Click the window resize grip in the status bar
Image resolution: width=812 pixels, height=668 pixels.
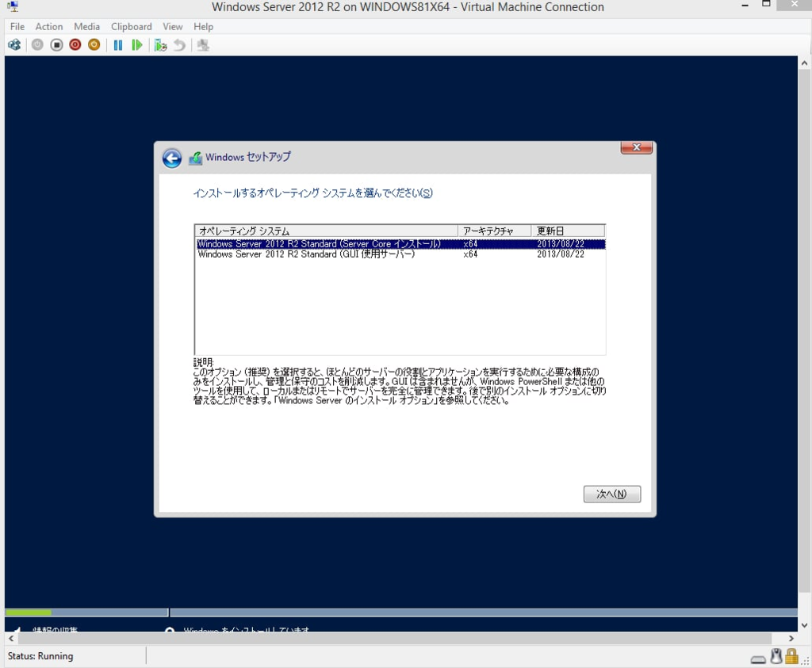[806, 662]
